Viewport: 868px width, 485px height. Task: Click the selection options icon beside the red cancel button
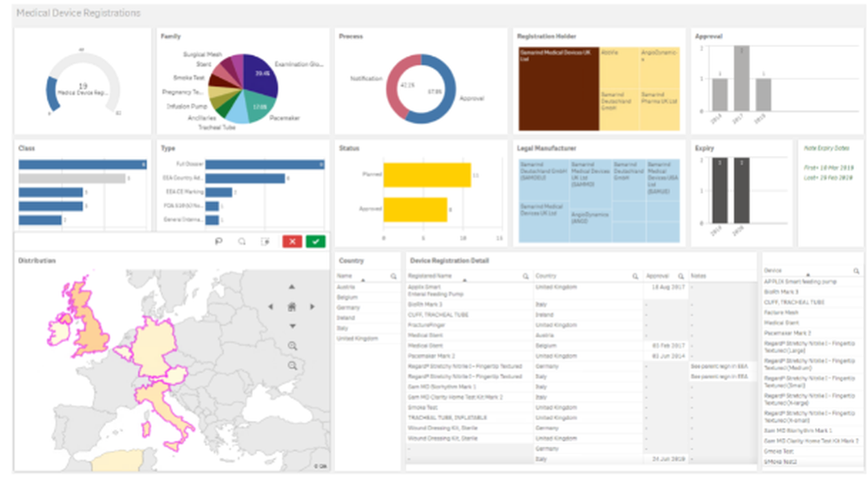[x=265, y=241]
